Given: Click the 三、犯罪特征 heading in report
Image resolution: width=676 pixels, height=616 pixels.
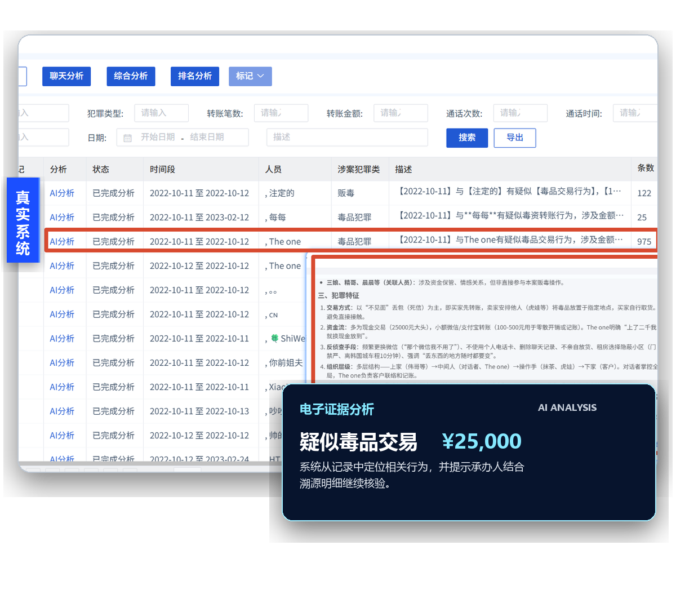Looking at the screenshot, I should pyautogui.click(x=339, y=295).
